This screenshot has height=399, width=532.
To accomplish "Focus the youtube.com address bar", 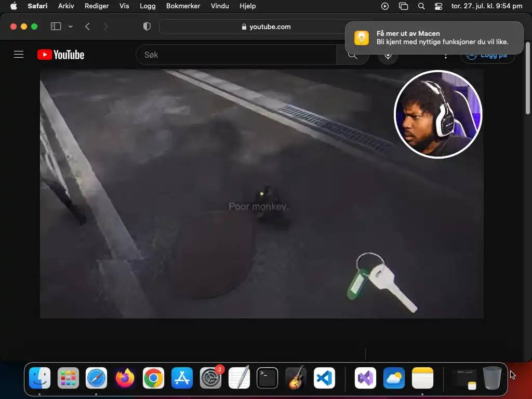I will click(266, 26).
